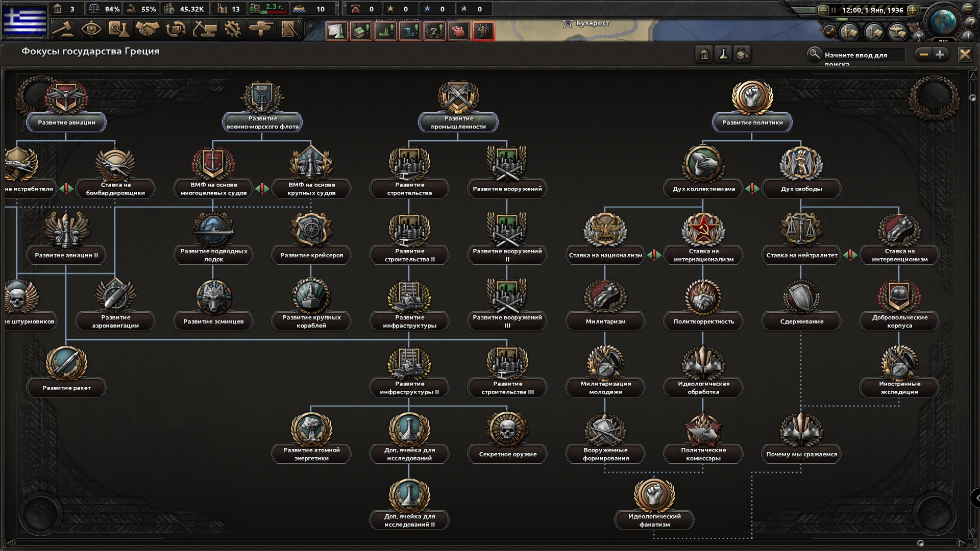Increase game speed with plus button

pos(913,10)
